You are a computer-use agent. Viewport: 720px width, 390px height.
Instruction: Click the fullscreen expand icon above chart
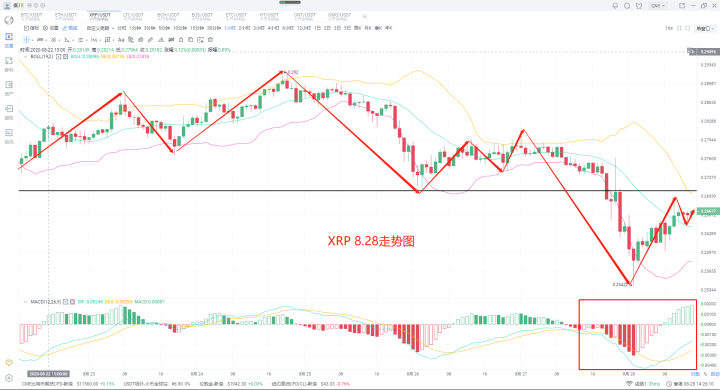point(679,28)
